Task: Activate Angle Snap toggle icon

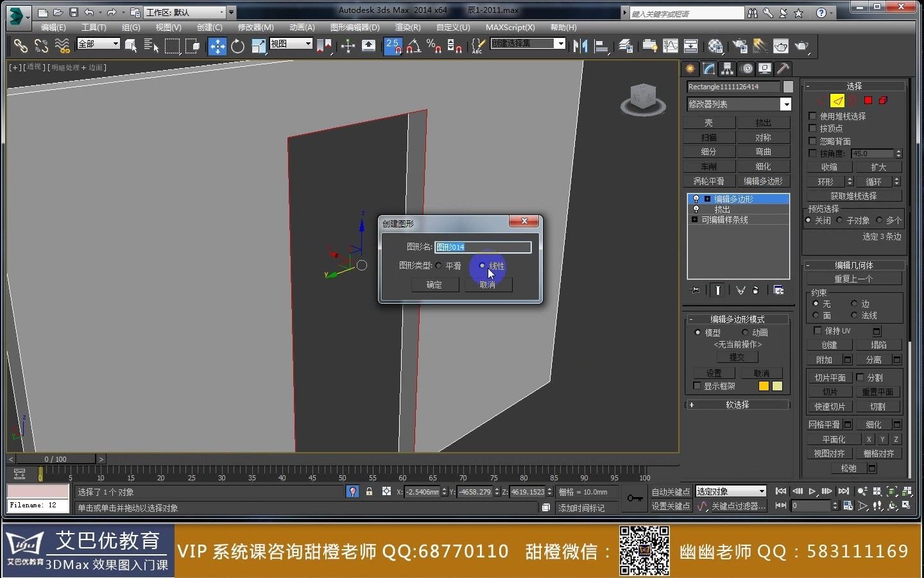Action: (414, 46)
